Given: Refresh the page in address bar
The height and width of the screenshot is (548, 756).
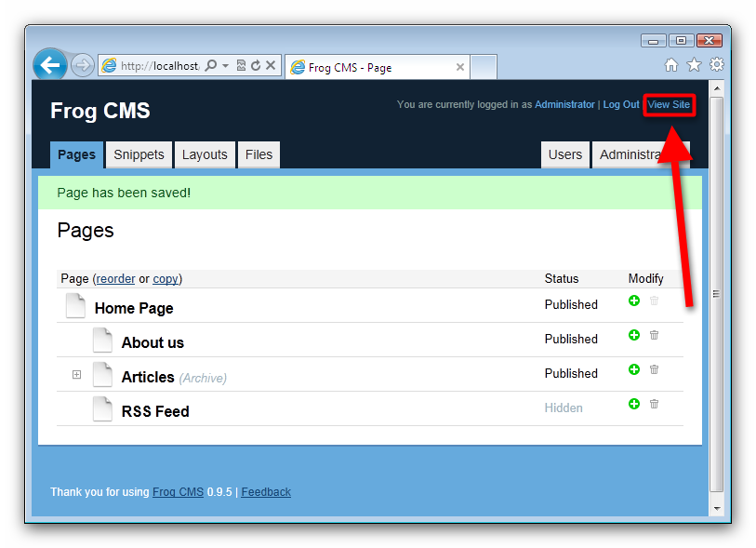Looking at the screenshot, I should [256, 66].
